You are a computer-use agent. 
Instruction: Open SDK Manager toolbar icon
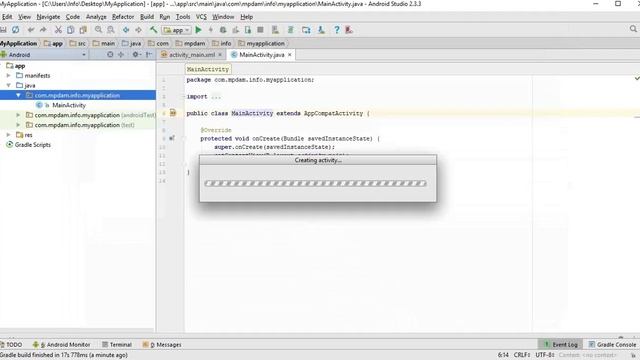pyautogui.click(x=321, y=30)
